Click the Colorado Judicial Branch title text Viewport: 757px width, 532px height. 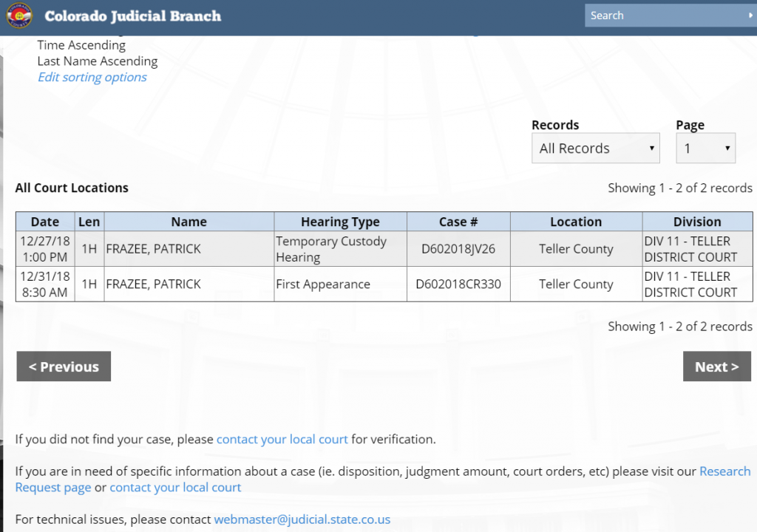click(x=132, y=16)
